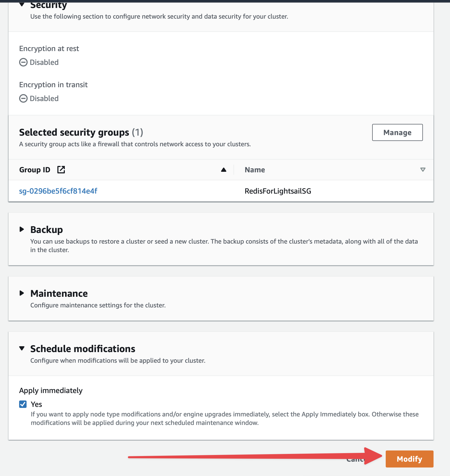
Task: Click the Backup section heading
Action: pos(47,229)
